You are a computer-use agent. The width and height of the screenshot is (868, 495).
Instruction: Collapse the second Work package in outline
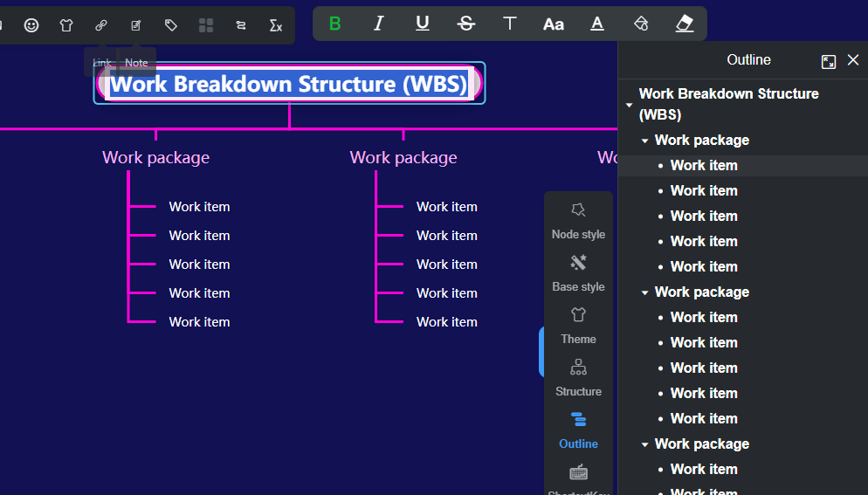pyautogui.click(x=645, y=292)
